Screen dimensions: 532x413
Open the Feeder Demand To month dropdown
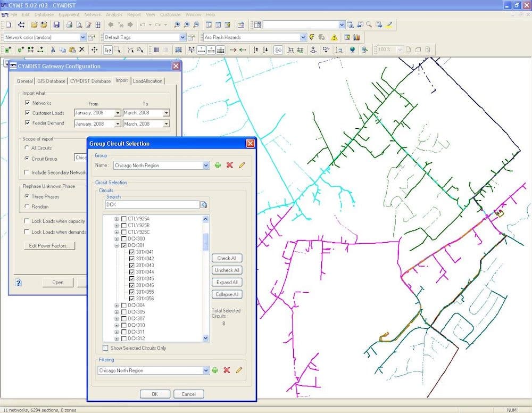point(166,124)
